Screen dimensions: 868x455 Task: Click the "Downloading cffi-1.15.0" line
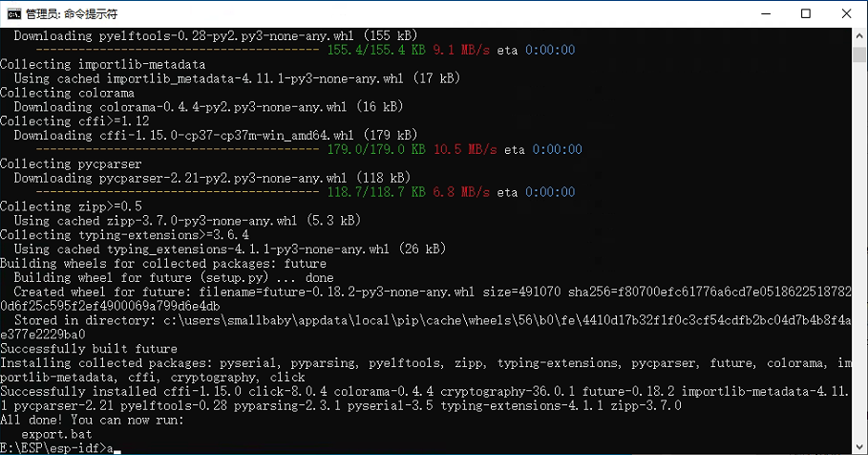(x=216, y=135)
